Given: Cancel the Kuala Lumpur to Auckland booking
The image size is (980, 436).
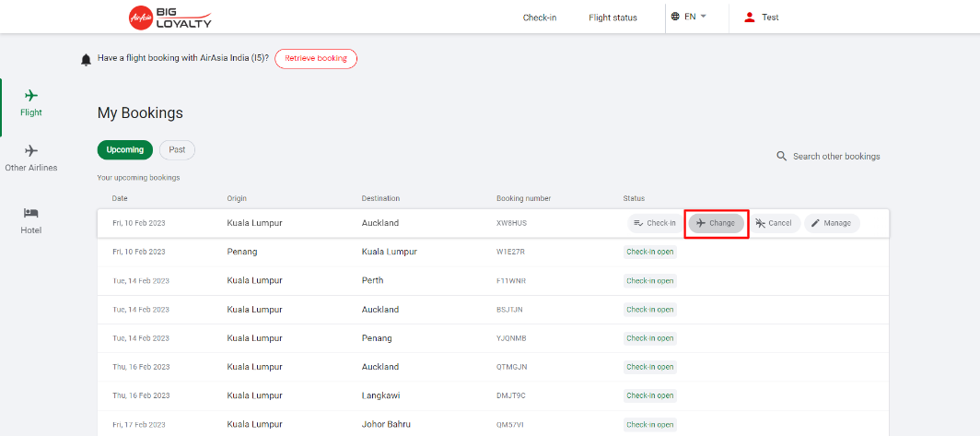Looking at the screenshot, I should (x=774, y=223).
